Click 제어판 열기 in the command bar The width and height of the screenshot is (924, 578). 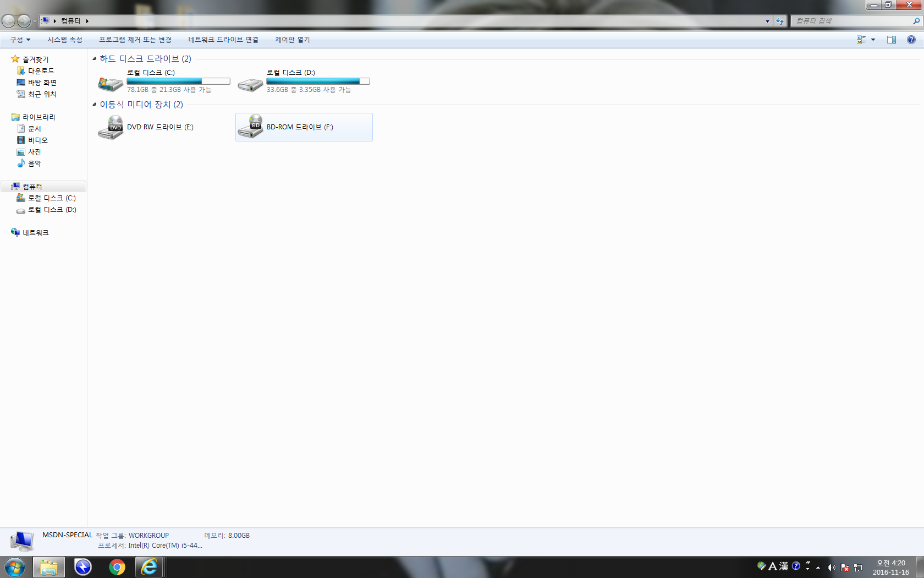tap(293, 40)
